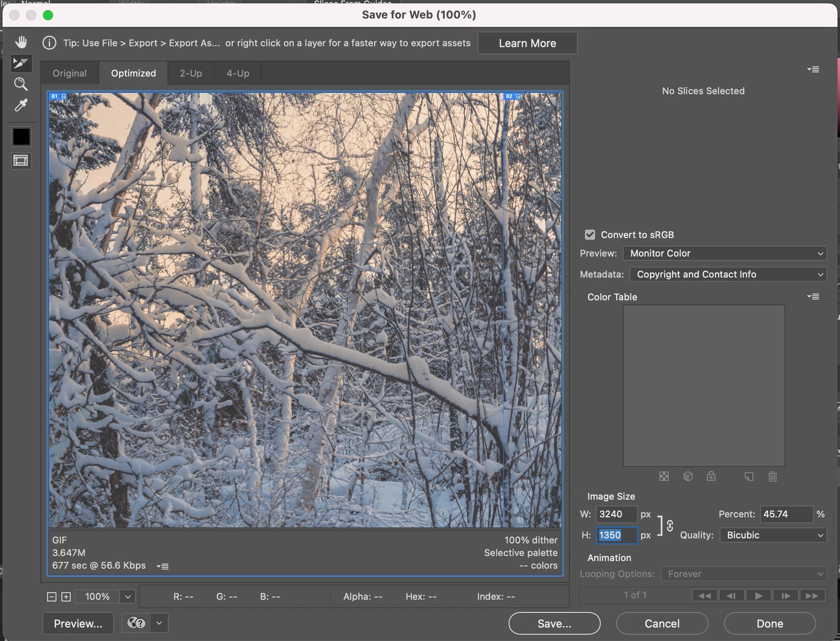Click the zoom out minus icon

click(52, 597)
